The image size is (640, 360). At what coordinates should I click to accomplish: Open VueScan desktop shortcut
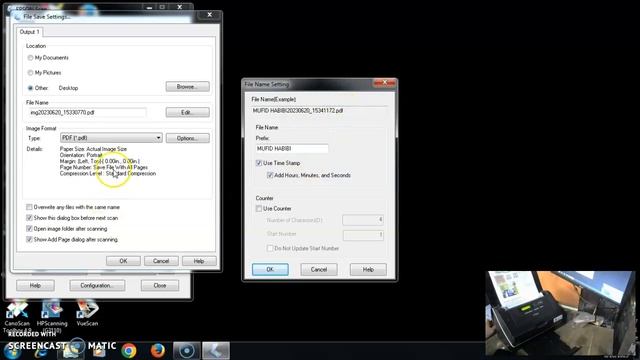point(87,314)
